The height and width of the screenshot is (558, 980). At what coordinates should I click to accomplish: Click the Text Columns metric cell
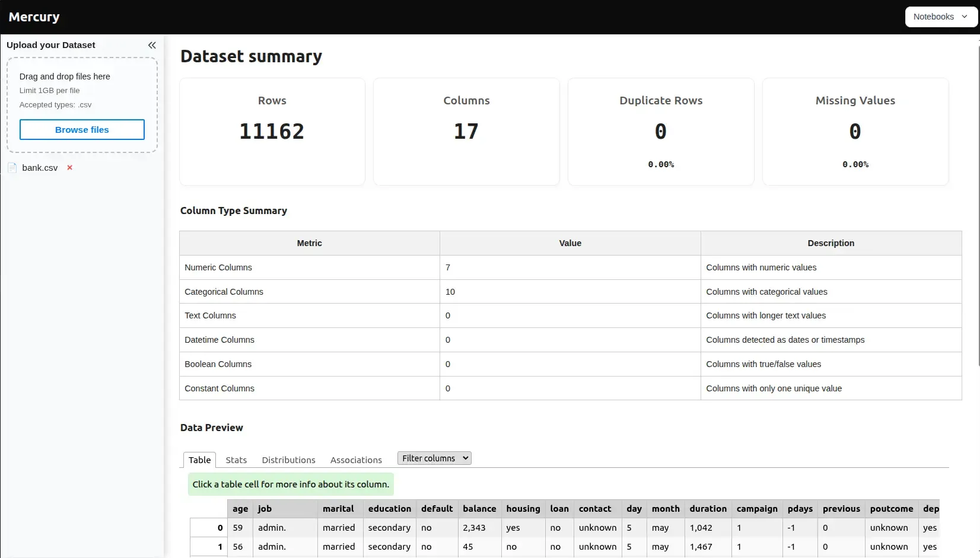pos(310,315)
